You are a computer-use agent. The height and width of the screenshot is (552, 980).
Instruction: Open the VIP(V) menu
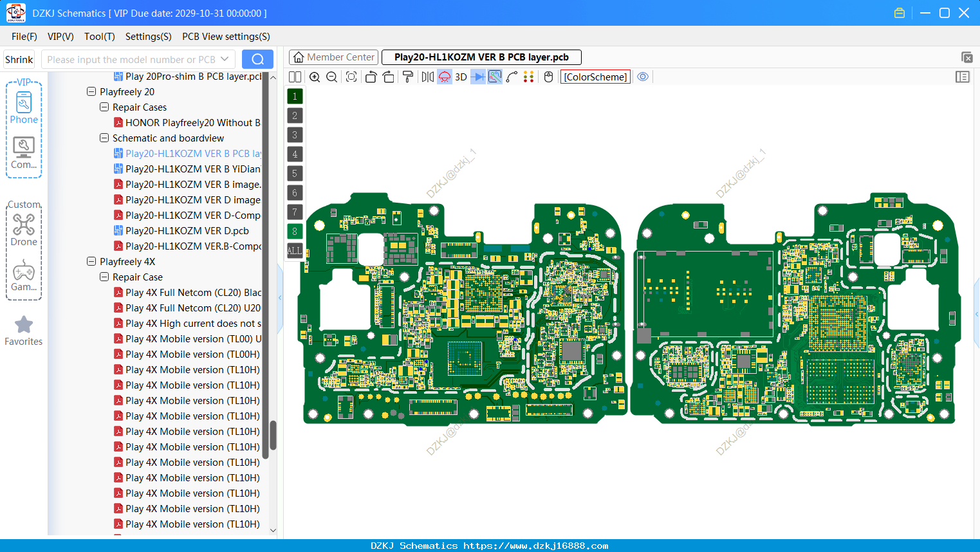point(60,37)
